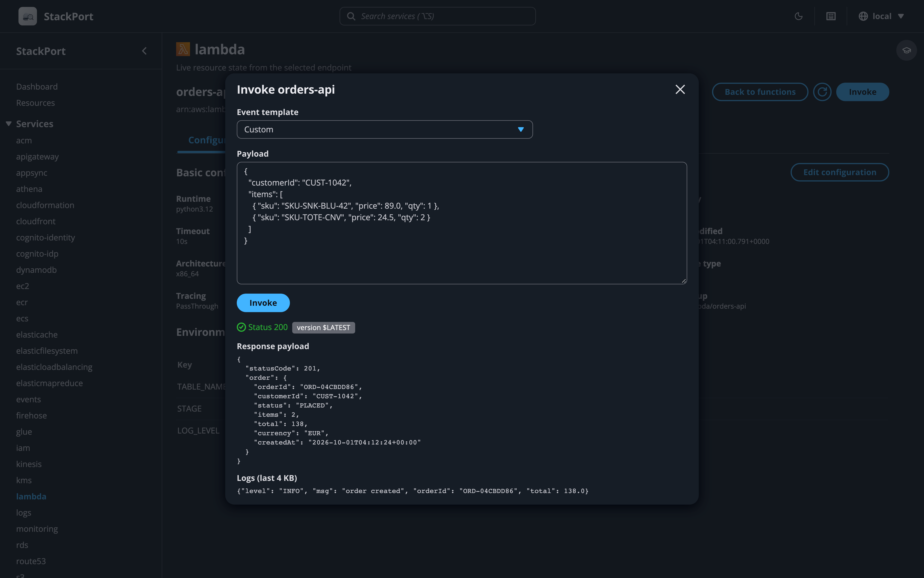924x578 pixels.
Task: Grab the Payload textarea resize handle
Action: pos(683,281)
